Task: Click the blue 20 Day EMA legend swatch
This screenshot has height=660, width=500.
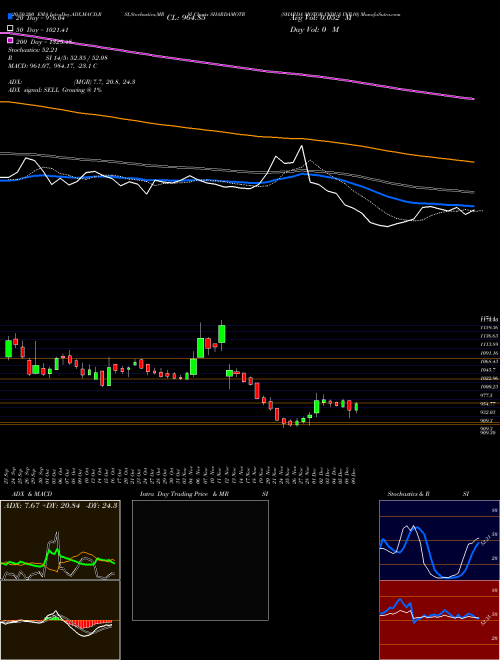Action: (x=10, y=18)
